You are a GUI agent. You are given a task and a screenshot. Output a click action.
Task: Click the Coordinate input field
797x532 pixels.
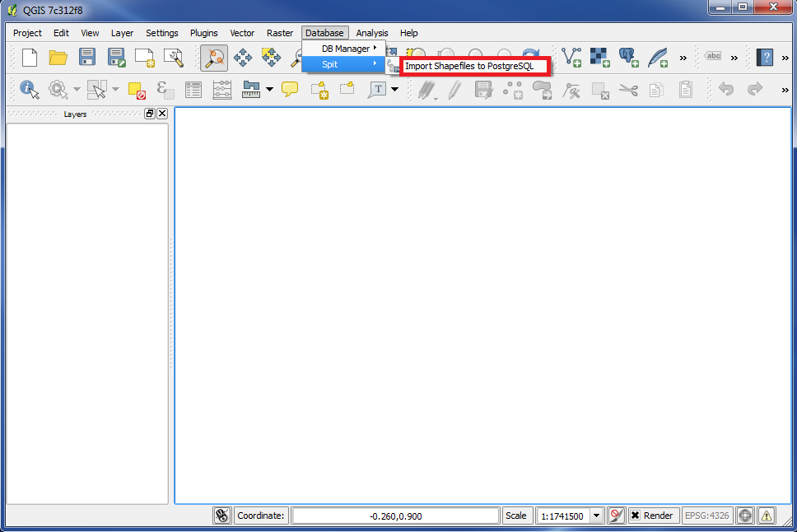[x=395, y=516]
